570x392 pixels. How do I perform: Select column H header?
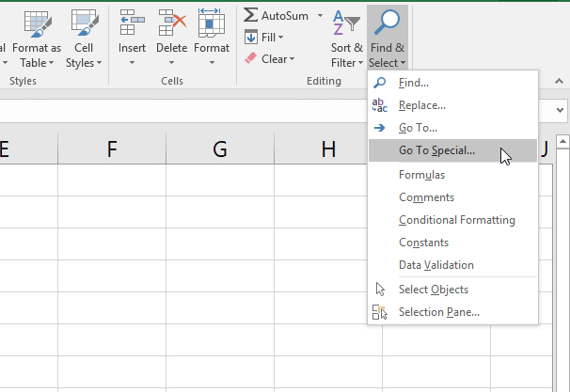[321, 149]
